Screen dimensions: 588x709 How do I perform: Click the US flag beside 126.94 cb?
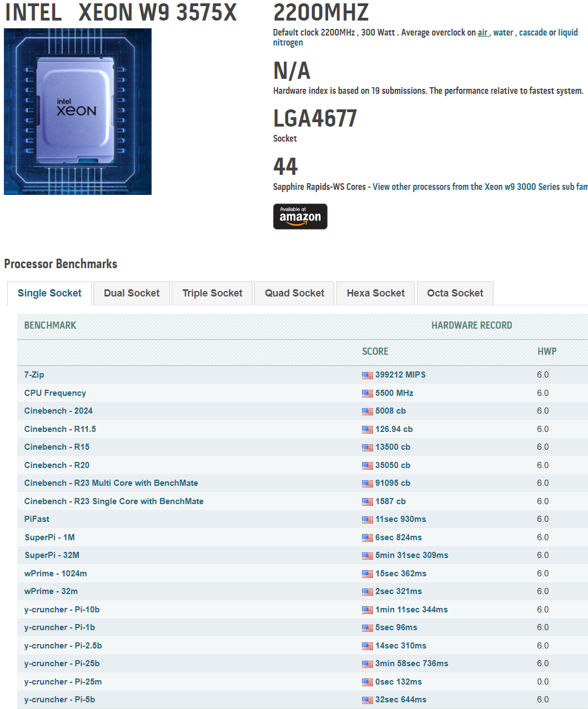coord(368,430)
